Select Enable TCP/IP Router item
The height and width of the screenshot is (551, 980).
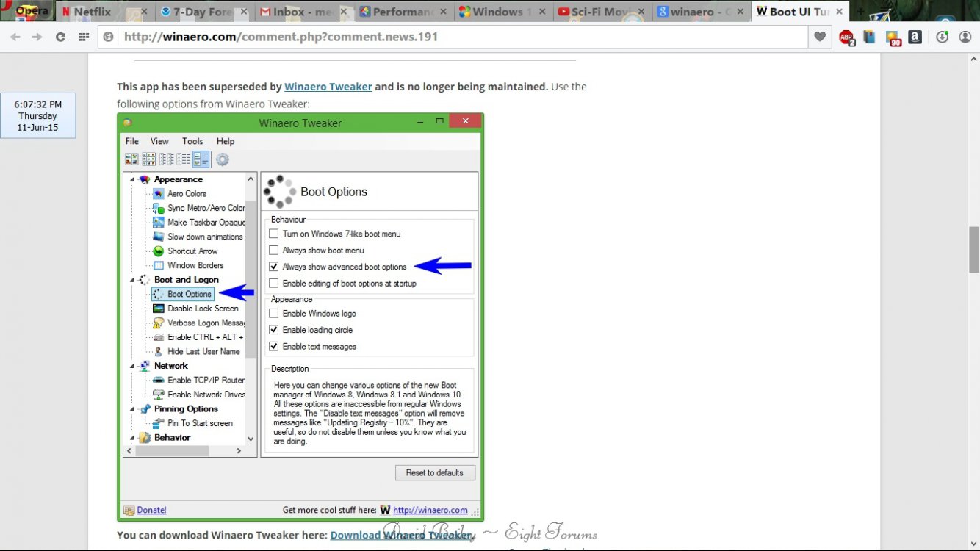coord(198,380)
